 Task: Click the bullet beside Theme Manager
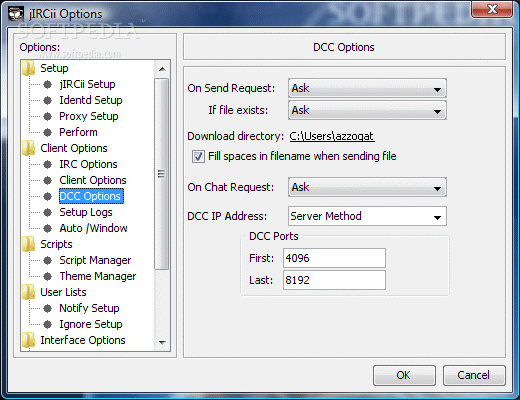click(48, 276)
